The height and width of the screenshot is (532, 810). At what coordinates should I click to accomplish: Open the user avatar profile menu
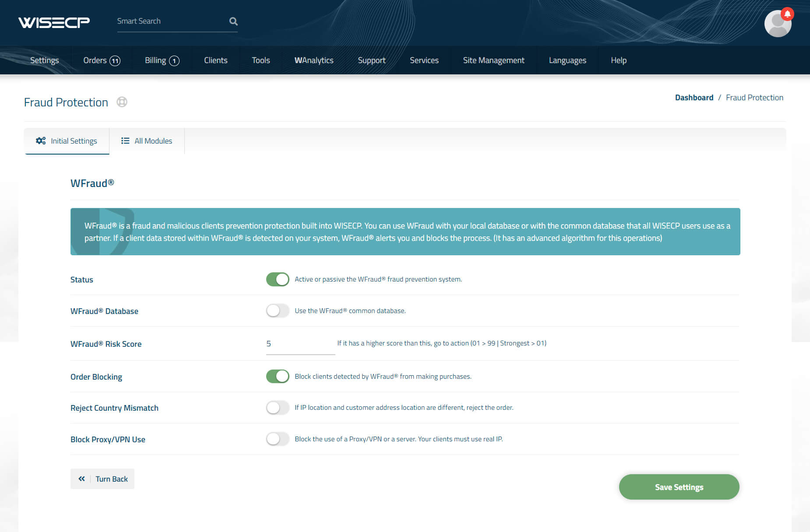pyautogui.click(x=778, y=24)
